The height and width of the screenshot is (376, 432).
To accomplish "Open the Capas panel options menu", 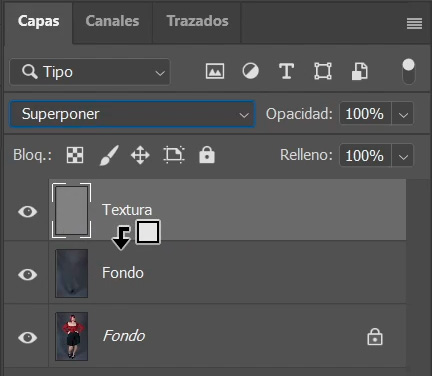I will click(414, 24).
